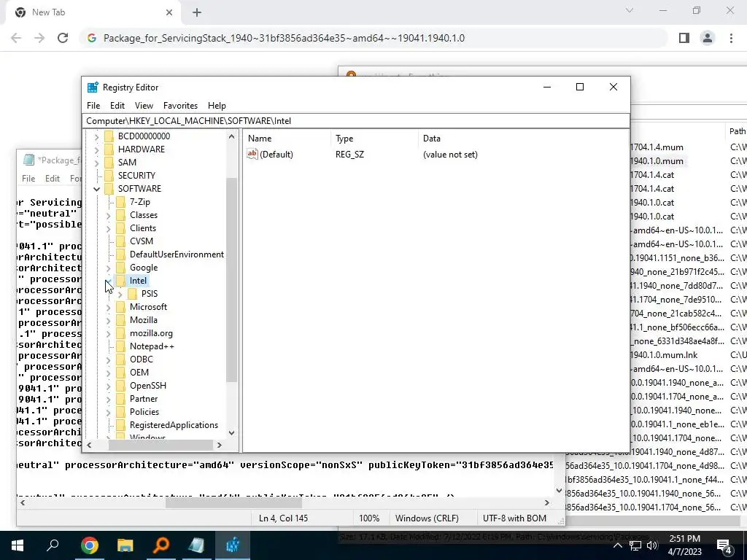Open the notification center icon
This screenshot has height=560, width=747.
coord(724,545)
